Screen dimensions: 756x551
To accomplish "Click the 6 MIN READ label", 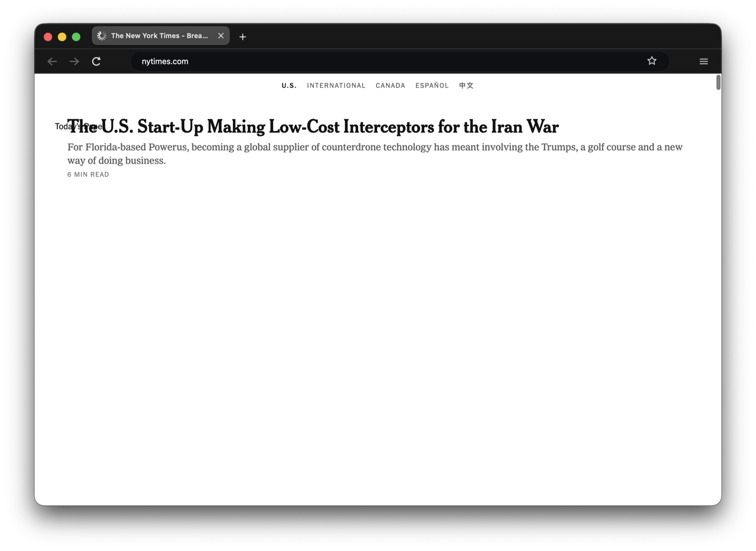I will tap(88, 174).
